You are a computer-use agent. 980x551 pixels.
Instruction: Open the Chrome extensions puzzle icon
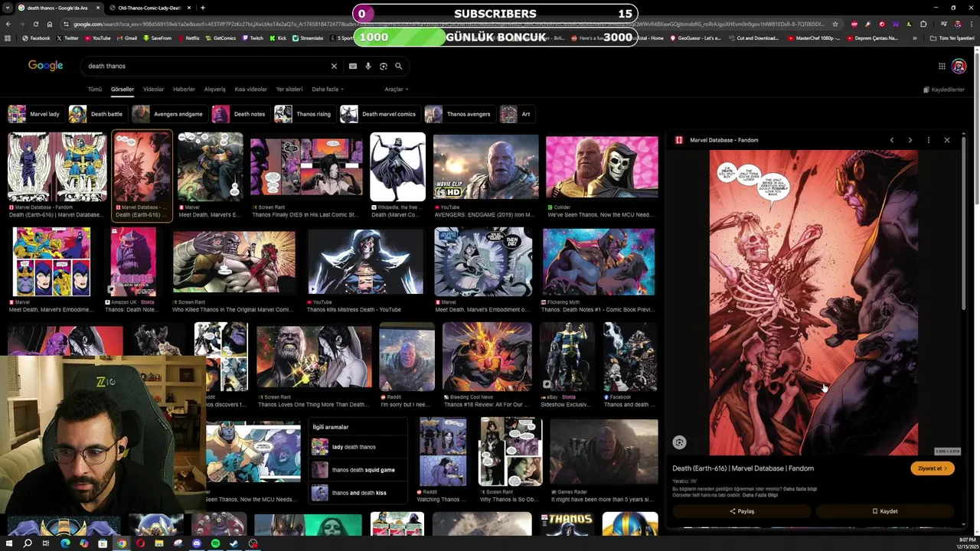pyautogui.click(x=923, y=24)
